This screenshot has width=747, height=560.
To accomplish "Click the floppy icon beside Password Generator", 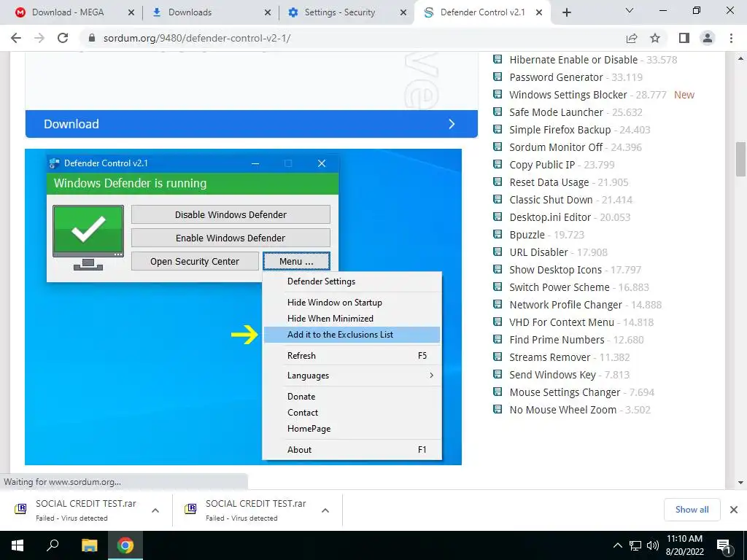I will pyautogui.click(x=498, y=77).
